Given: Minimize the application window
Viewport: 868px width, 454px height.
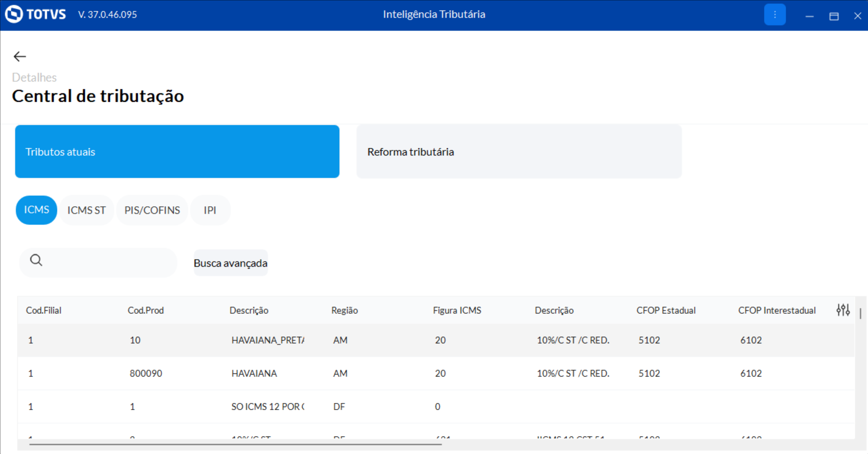Looking at the screenshot, I should pos(809,16).
